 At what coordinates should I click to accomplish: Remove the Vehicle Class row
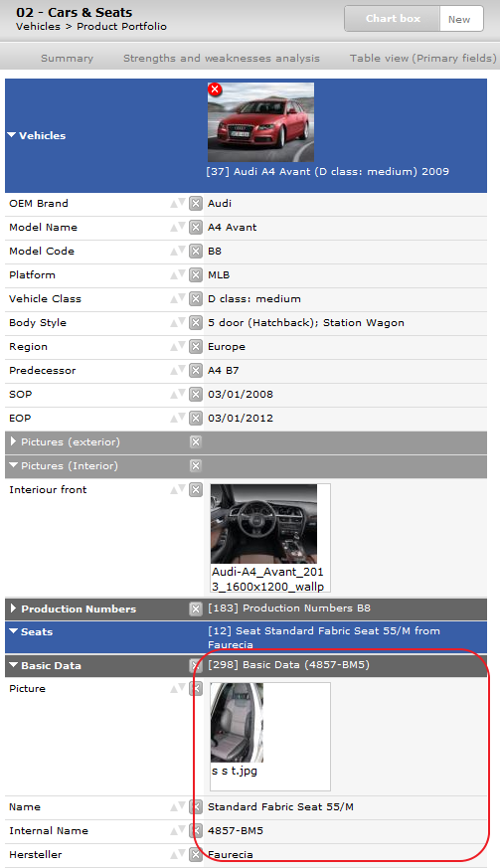[196, 299]
